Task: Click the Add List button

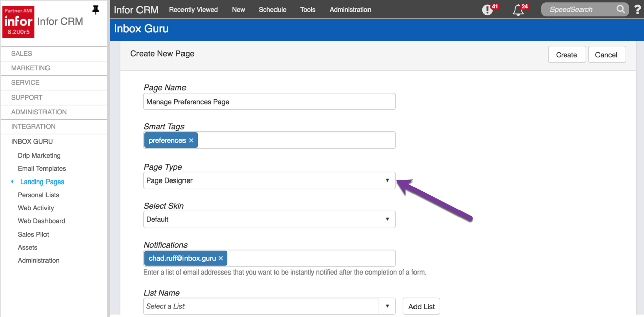Action: [x=421, y=306]
